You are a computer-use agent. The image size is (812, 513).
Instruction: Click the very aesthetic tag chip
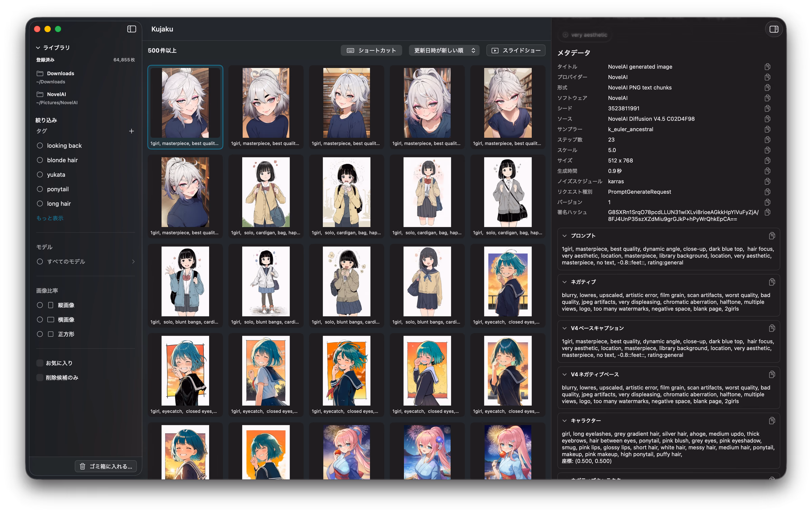[x=585, y=35]
